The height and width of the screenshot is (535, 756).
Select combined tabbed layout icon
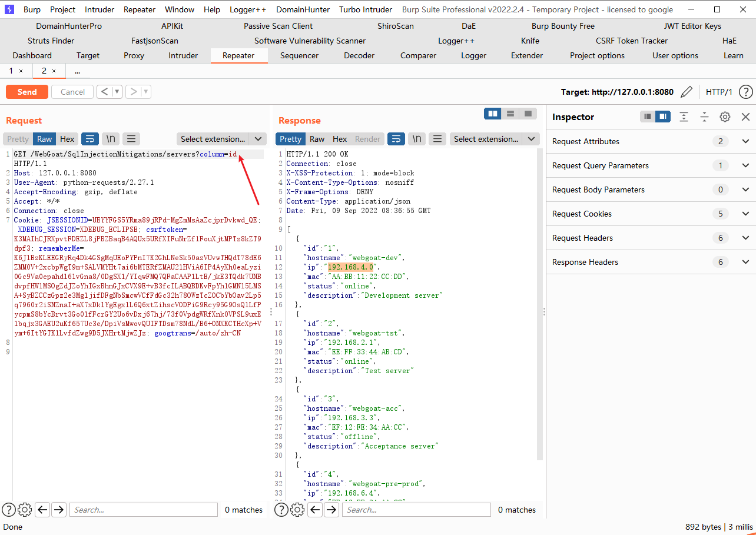pos(528,114)
